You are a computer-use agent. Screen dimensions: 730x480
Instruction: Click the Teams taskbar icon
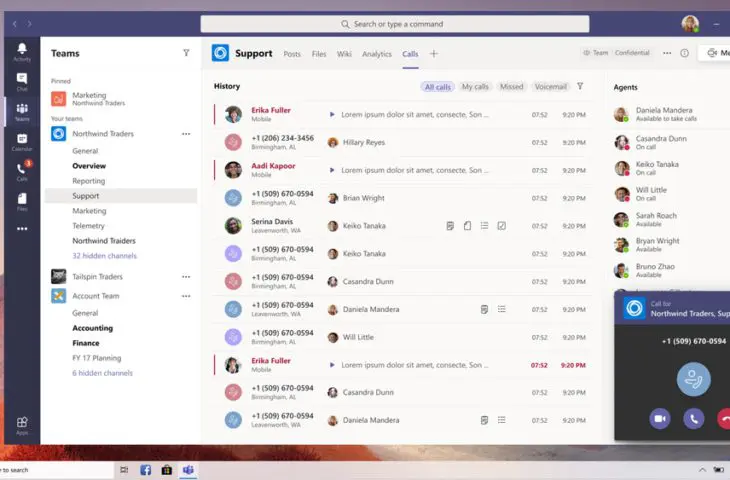click(x=188, y=470)
